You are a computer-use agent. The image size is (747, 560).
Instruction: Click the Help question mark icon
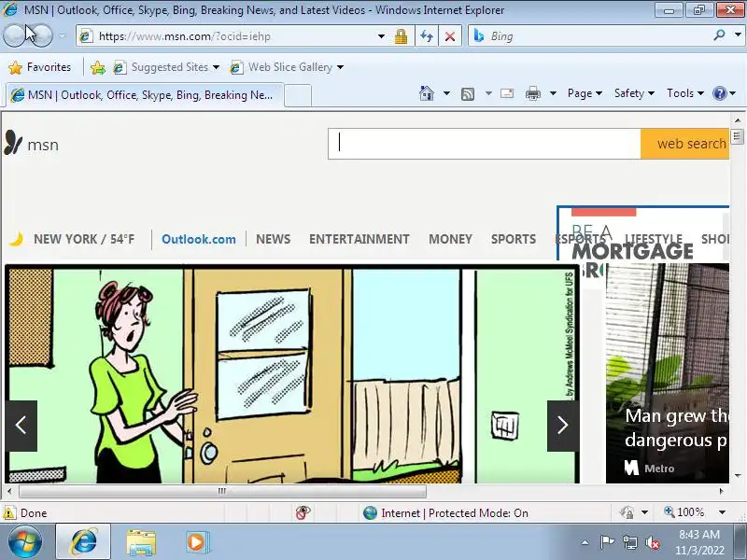[x=719, y=93]
